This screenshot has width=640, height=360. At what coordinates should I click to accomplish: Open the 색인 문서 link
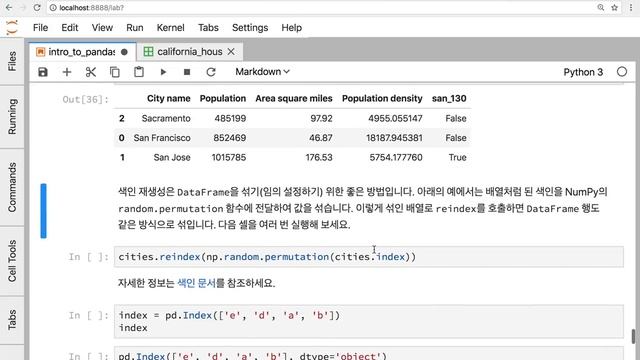[x=196, y=283]
